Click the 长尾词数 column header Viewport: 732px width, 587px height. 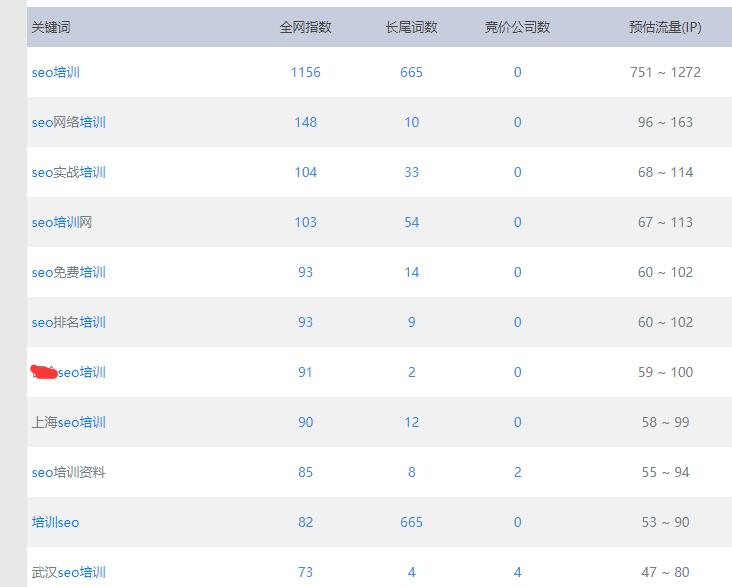[411, 27]
